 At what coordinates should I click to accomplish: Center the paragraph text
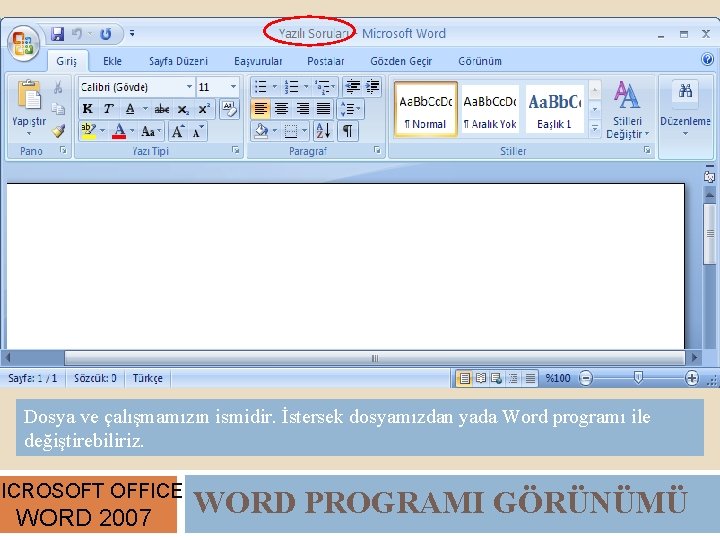(x=281, y=109)
